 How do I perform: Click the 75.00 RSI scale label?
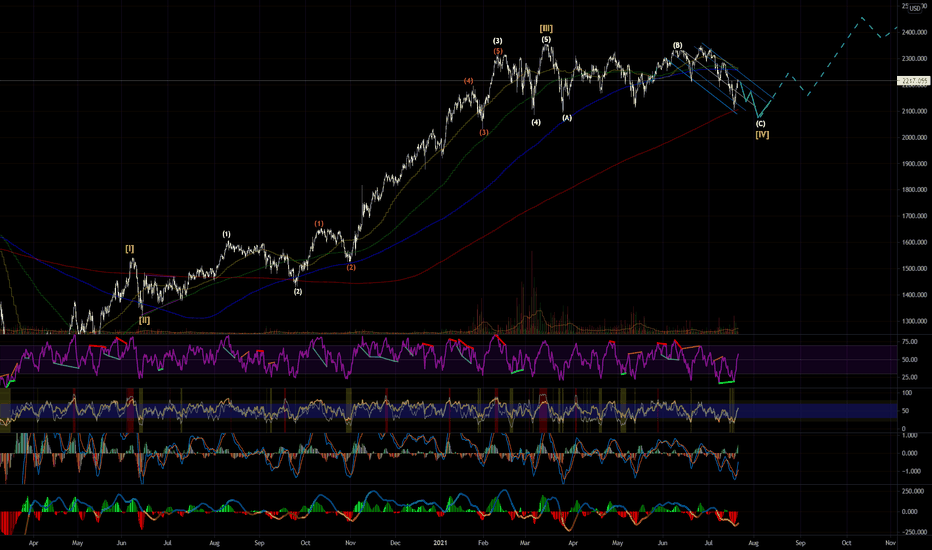click(x=909, y=342)
